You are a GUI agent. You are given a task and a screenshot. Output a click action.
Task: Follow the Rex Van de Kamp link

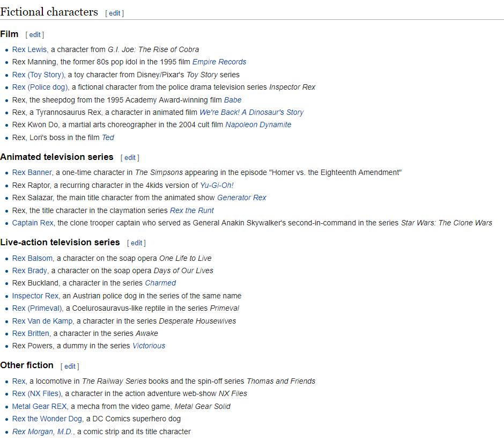(42, 321)
